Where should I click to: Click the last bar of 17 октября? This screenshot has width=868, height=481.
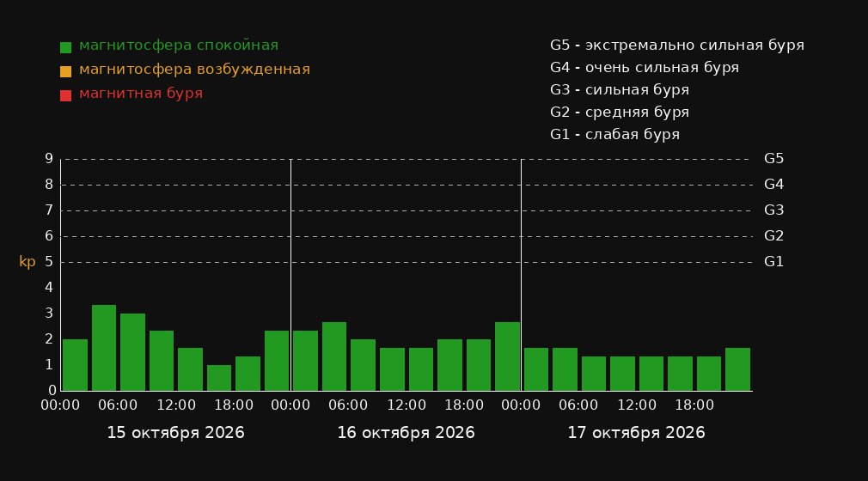pos(737,369)
